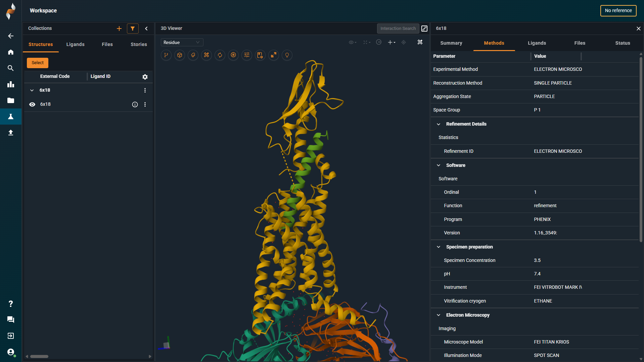Close the 6x18 details panel
The height and width of the screenshot is (362, 644).
click(x=638, y=29)
